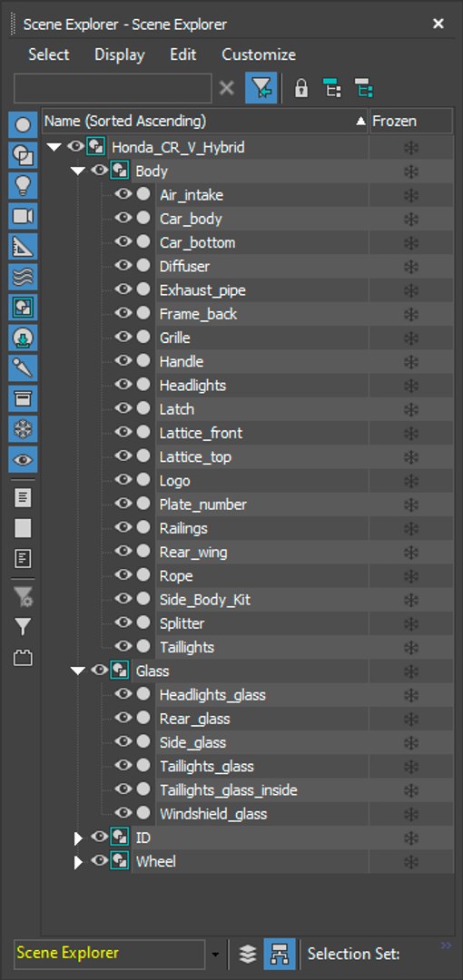
Task: Toggle Display Frozen Objects snowflake icon
Action: [x=24, y=429]
